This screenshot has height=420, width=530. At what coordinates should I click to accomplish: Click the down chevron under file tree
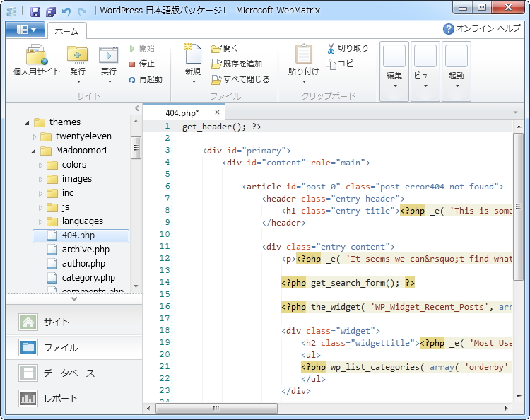(74, 299)
